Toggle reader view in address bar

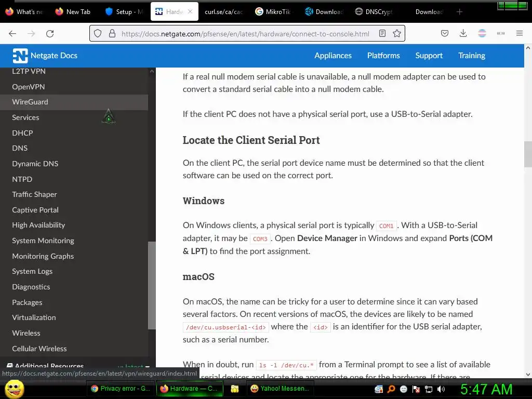(x=382, y=33)
